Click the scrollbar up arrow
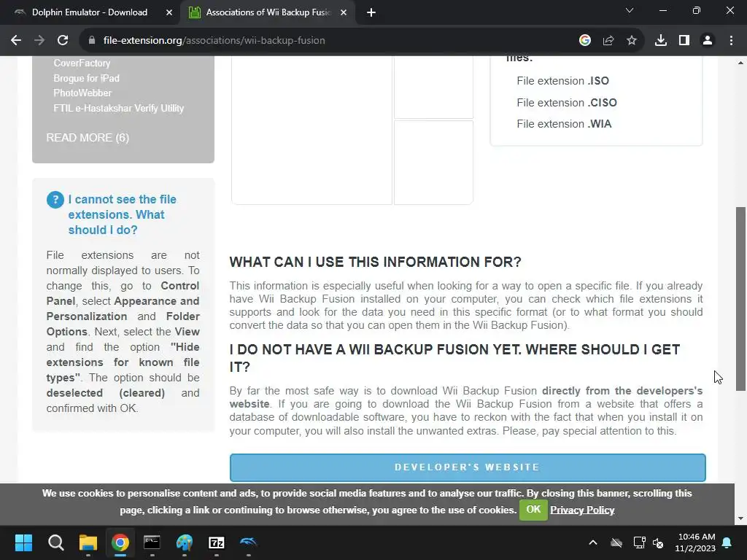This screenshot has width=747, height=560. 741,63
